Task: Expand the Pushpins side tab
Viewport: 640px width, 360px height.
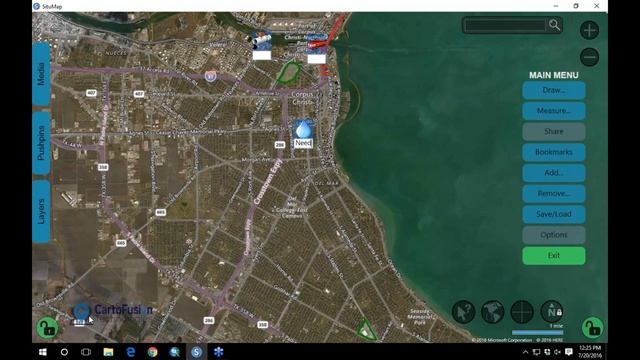Action: pyautogui.click(x=41, y=143)
